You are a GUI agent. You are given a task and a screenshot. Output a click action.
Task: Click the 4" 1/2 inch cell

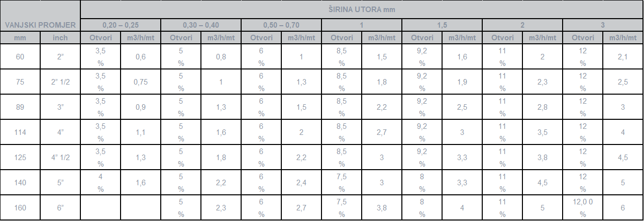tap(60, 158)
